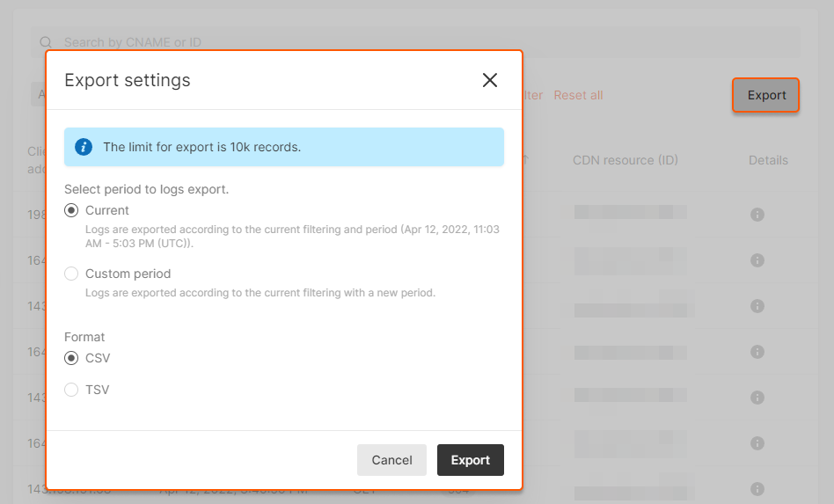Screen dimensions: 834x504
Task: Open details info icon in fourth table row
Action: (757, 352)
